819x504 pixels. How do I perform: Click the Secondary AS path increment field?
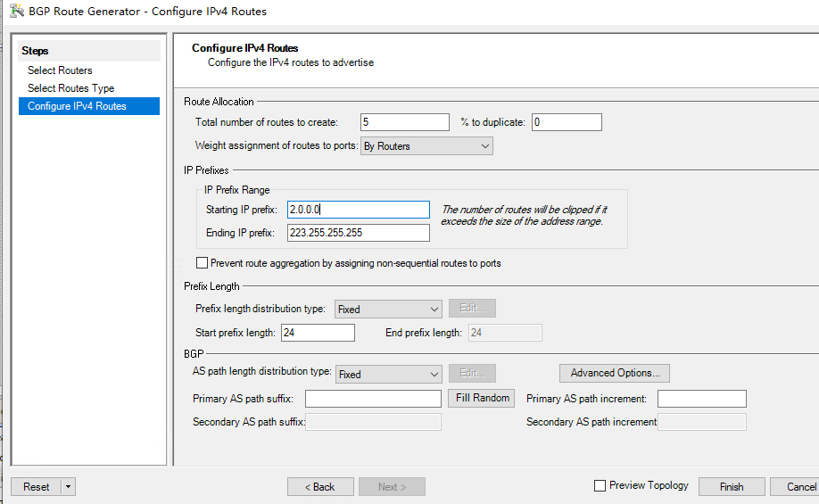coord(702,422)
